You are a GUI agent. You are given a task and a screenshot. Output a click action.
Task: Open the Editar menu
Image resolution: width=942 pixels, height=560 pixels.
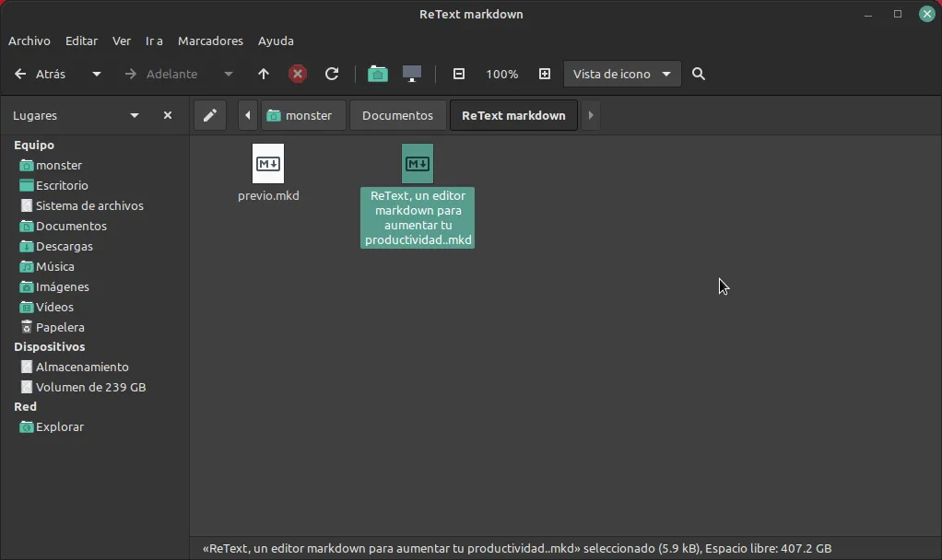coord(82,41)
